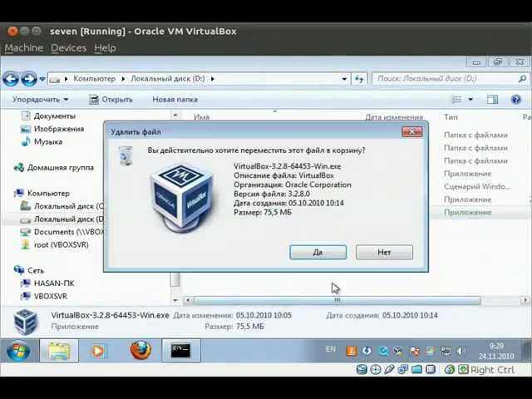Open recent locations dropdown next to Forward
Screen dimensions: 532x399
[x=42, y=79]
